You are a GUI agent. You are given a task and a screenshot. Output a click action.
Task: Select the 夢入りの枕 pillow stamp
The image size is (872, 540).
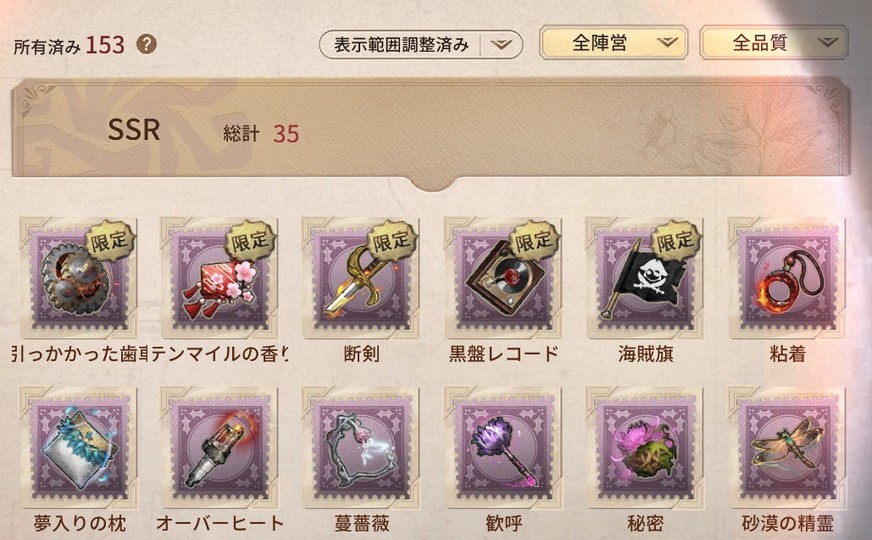click(x=78, y=448)
